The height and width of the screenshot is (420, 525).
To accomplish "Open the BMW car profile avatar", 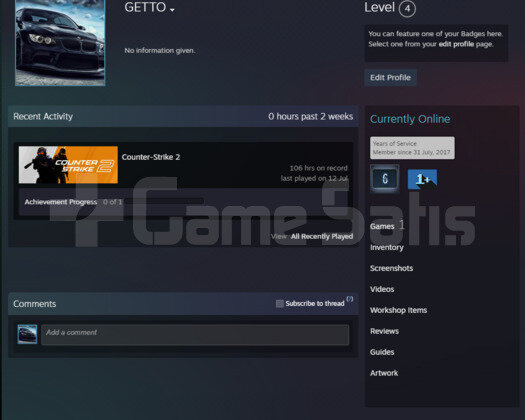I will [60, 42].
